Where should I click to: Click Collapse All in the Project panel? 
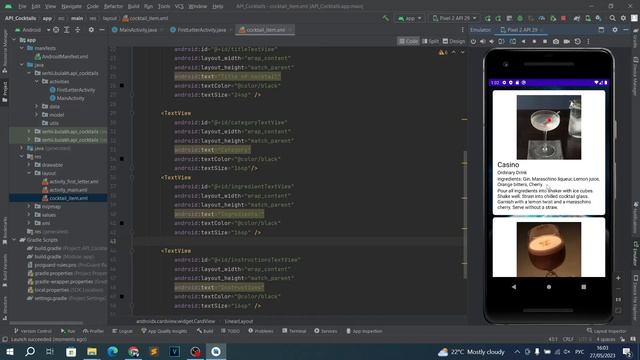click(x=78, y=30)
